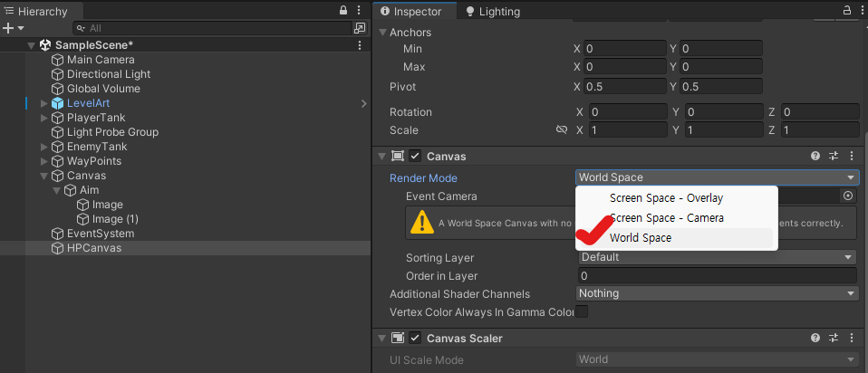
Task: Edit Anchors Max Y field
Action: [720, 66]
